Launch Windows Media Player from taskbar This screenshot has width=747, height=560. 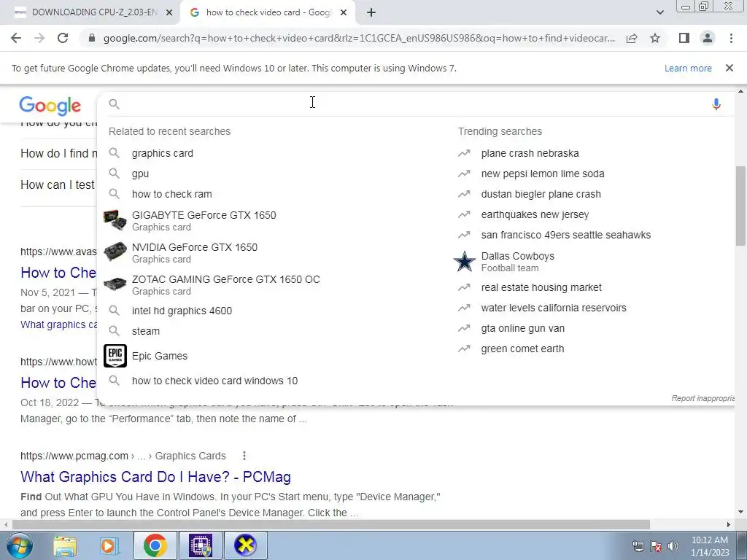[109, 545]
